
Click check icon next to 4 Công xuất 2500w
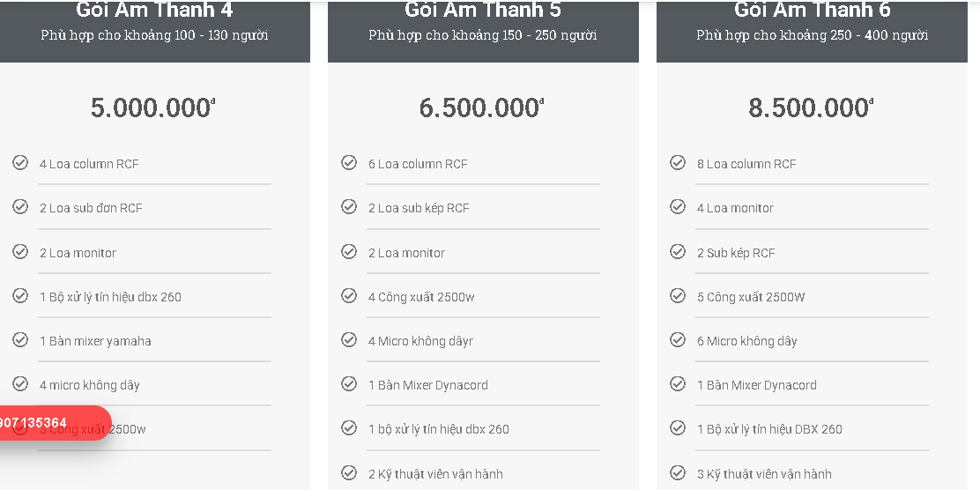349,296
